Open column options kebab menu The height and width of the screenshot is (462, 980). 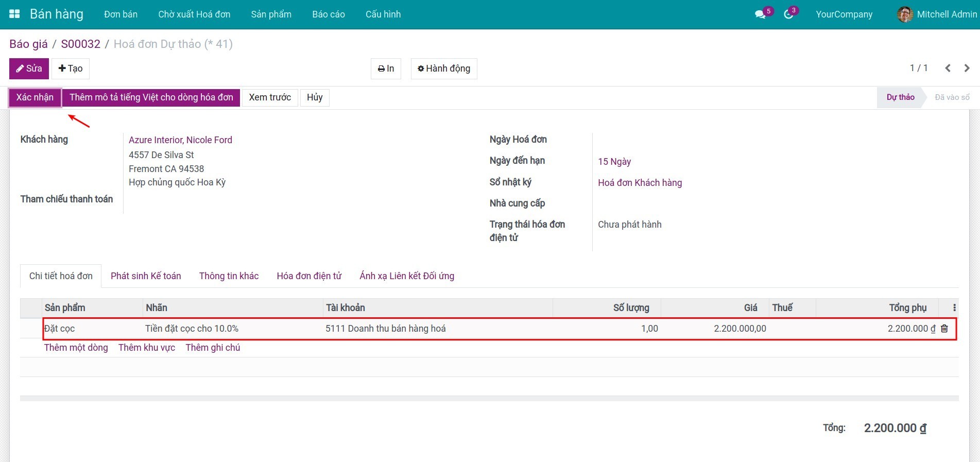[954, 308]
